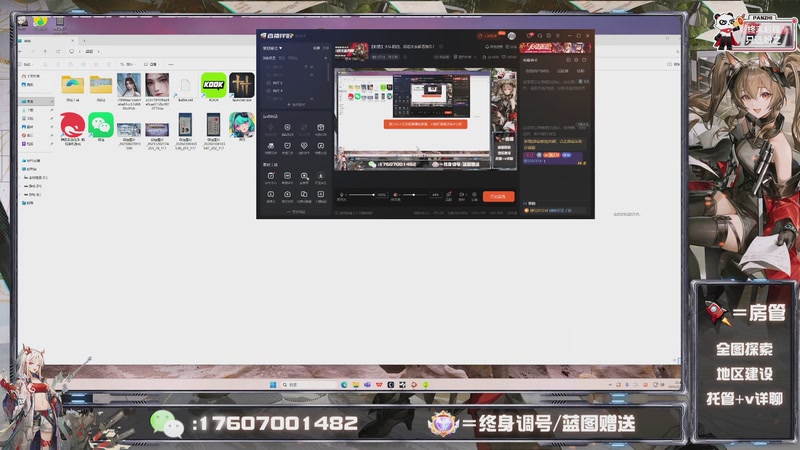Click the File Explorer up arrow
This screenshot has height=450, width=800.
click(45, 52)
